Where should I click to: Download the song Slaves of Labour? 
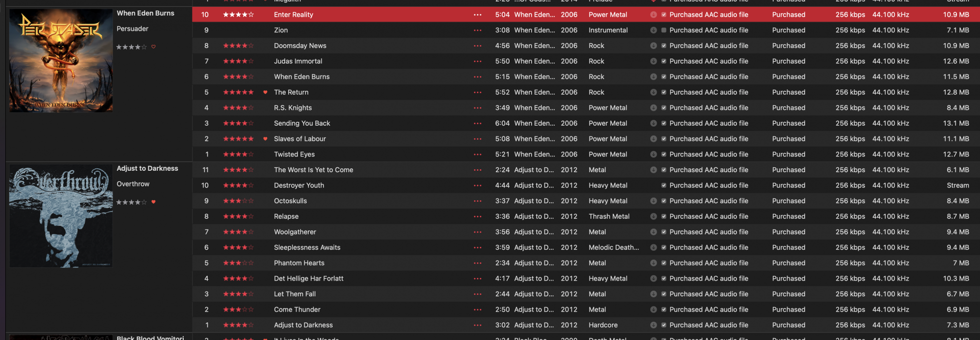[x=653, y=139]
